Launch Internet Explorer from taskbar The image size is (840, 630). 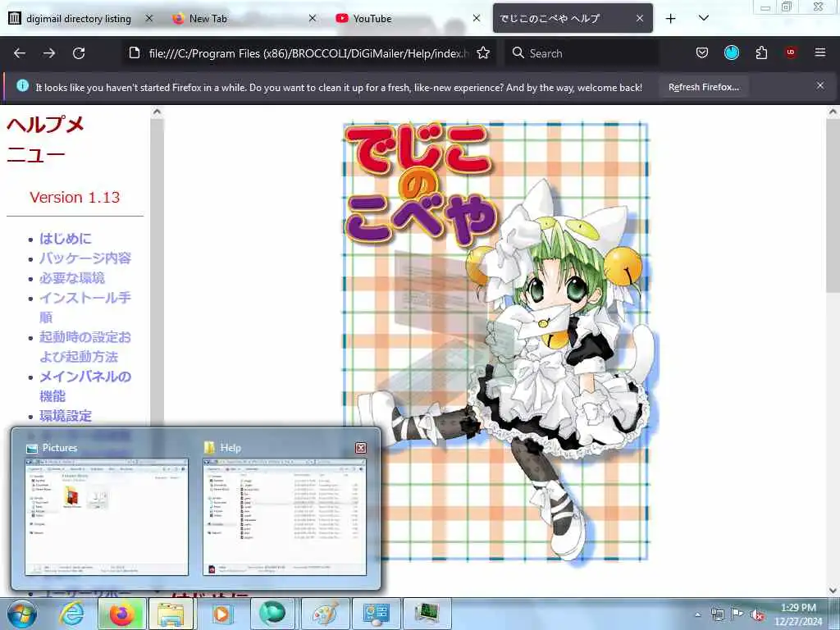(x=71, y=614)
